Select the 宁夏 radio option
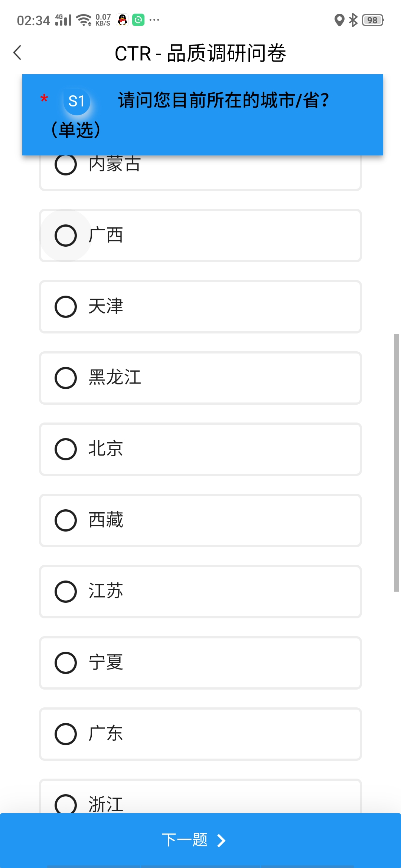The width and height of the screenshot is (401, 868). [200, 663]
